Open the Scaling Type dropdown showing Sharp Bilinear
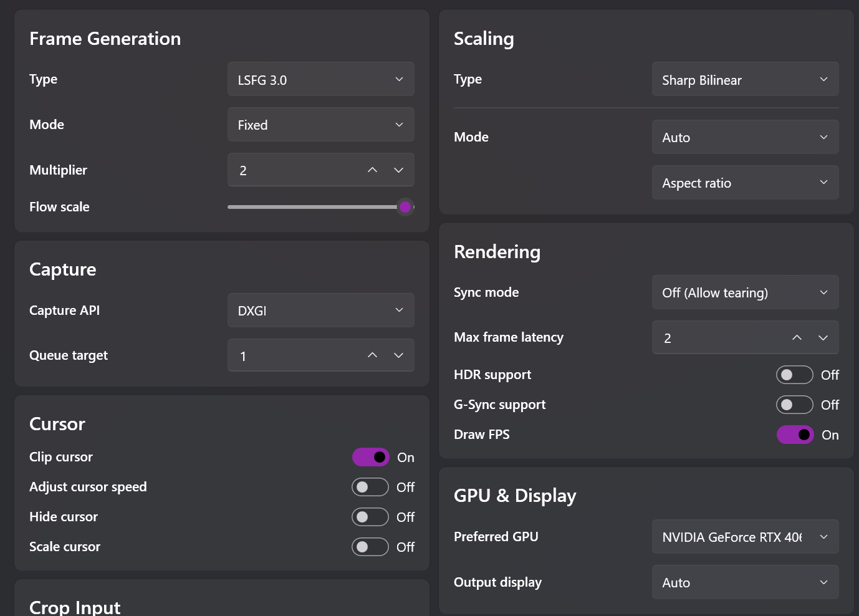 coord(746,79)
